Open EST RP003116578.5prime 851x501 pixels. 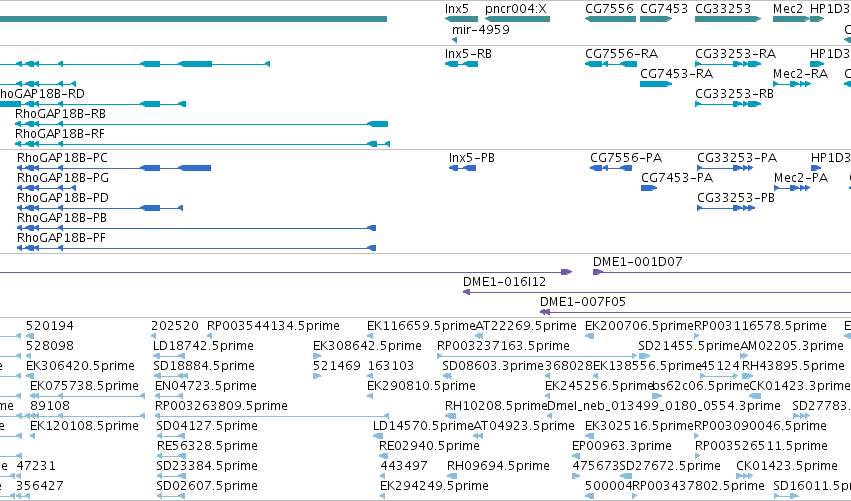tap(760, 326)
